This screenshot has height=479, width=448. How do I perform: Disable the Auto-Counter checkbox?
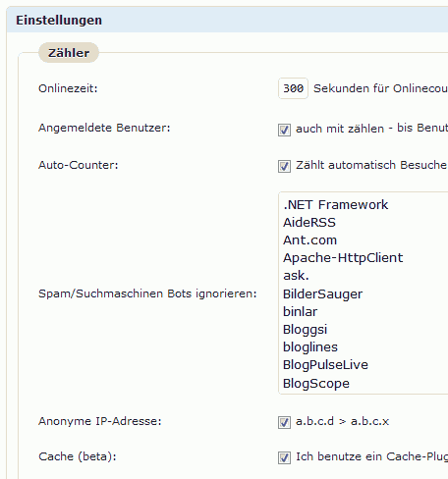[x=284, y=166]
